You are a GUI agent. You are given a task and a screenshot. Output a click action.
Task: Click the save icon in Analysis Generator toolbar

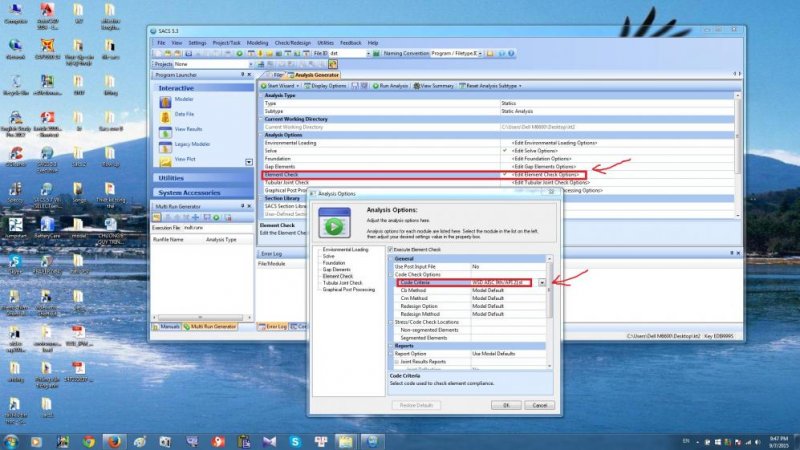(x=355, y=86)
